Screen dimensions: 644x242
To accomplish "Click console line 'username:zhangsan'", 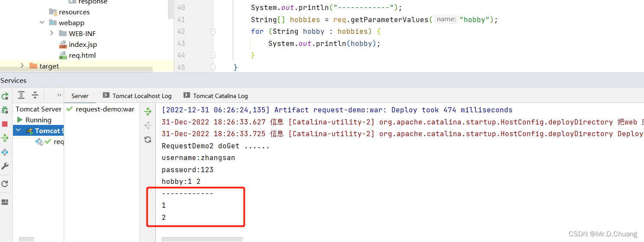I will click(198, 158).
